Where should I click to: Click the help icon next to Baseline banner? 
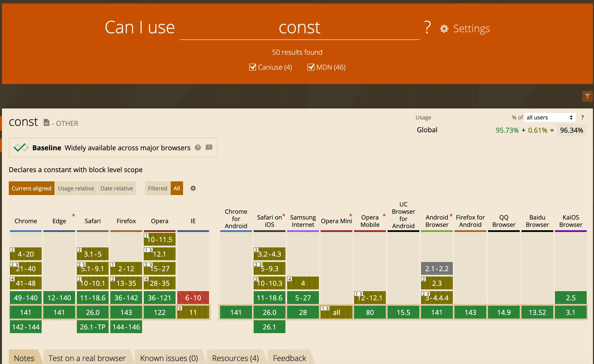tap(198, 147)
